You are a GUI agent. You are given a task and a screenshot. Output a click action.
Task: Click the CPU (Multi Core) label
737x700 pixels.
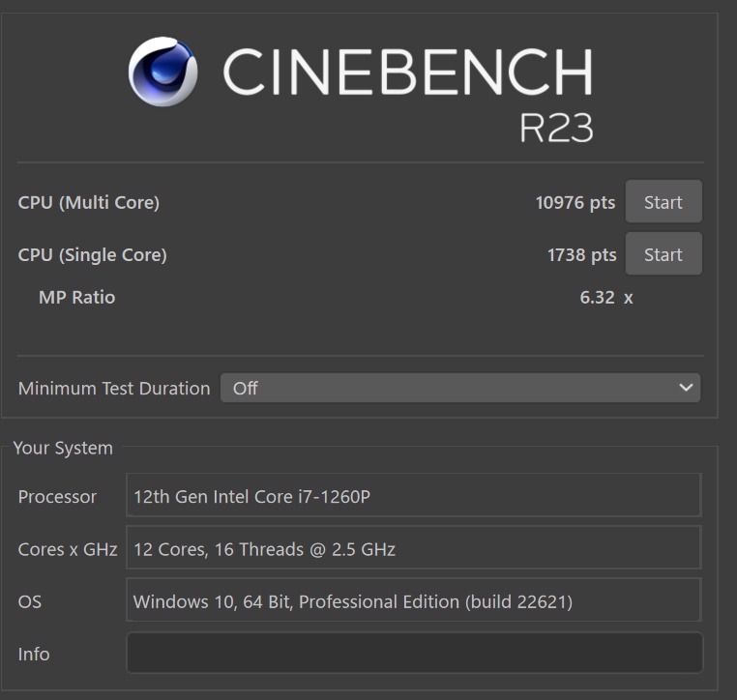coord(88,202)
